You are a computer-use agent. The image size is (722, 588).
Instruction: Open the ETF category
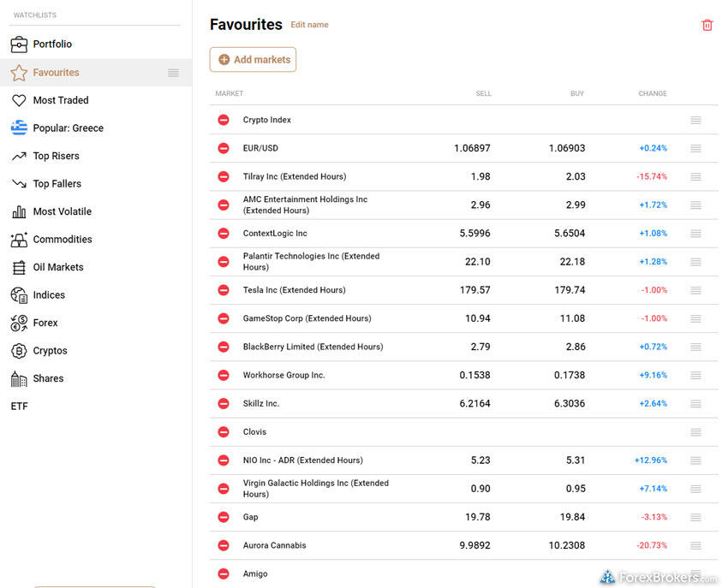20,407
